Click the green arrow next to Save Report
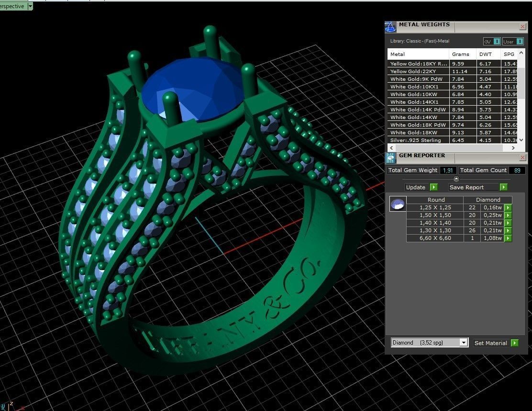The image size is (532, 411). click(503, 187)
